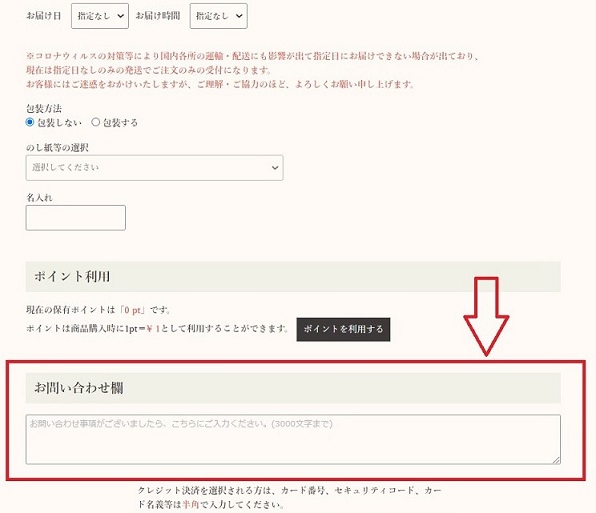The width and height of the screenshot is (596, 513).
Task: Click the お問い合わせ inquiry textarea
Action: 293,439
